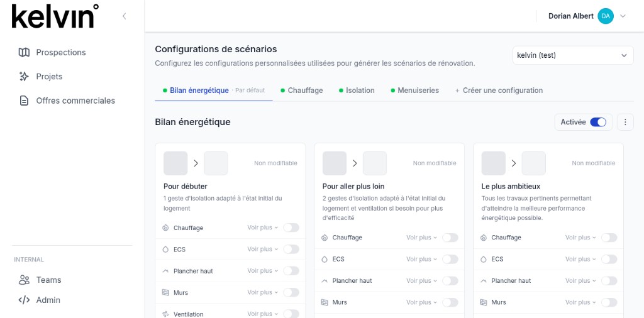Click the Le plus ambitieux card title

[x=511, y=186]
